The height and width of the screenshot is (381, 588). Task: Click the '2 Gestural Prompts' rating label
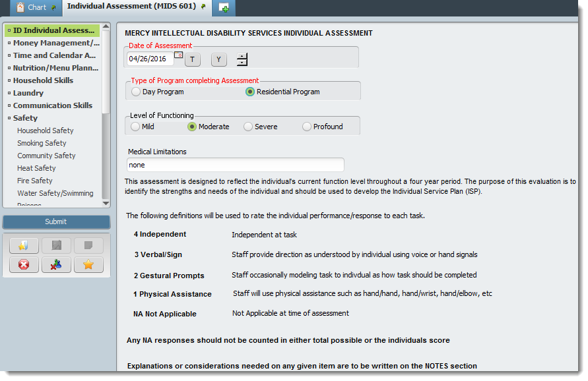[x=169, y=276]
